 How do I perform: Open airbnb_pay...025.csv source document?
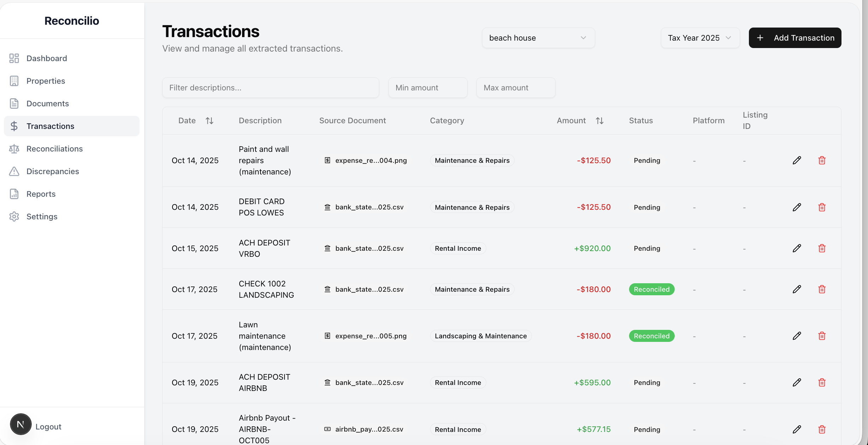click(364, 429)
